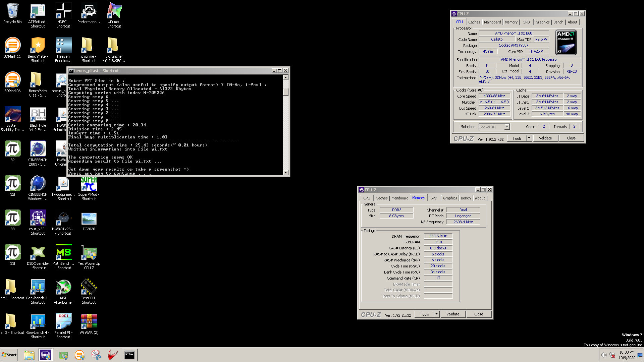Open pyprime shortcut folder
The height and width of the screenshot is (362, 644).
coord(89,50)
